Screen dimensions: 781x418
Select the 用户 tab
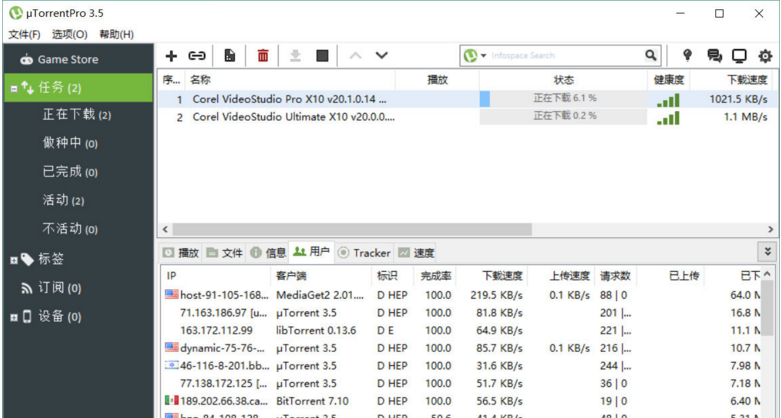click(x=311, y=252)
